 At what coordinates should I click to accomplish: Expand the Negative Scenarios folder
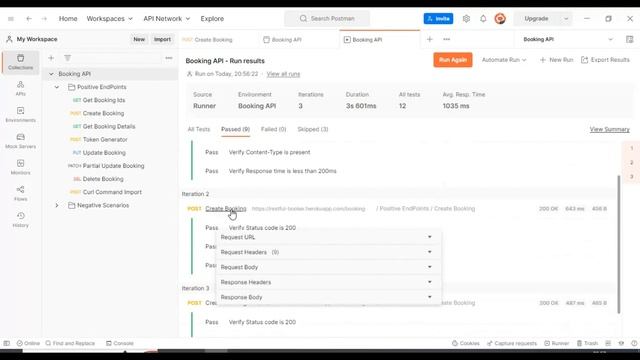point(57,205)
